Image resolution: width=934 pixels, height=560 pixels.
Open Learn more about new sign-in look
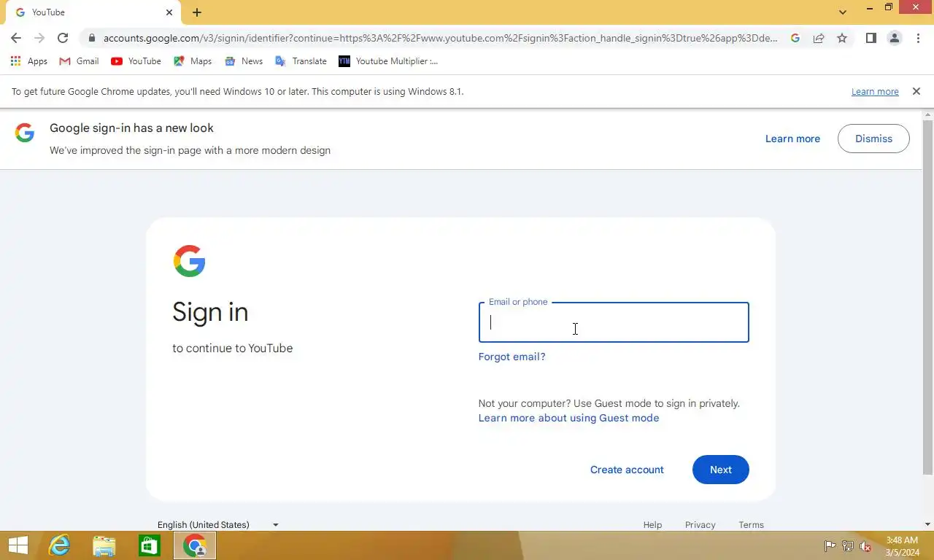792,139
